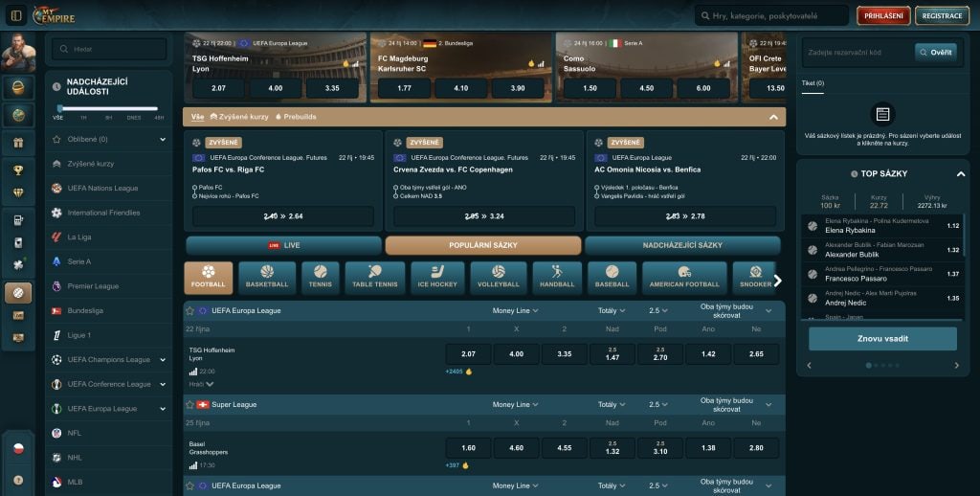
Task: Focus the top games search field
Action: pyautogui.click(x=771, y=15)
